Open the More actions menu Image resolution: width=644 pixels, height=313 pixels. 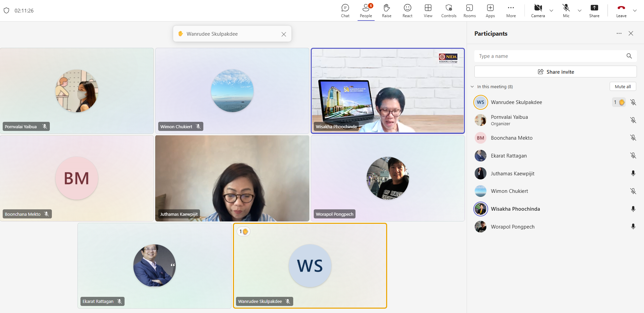[x=511, y=10]
